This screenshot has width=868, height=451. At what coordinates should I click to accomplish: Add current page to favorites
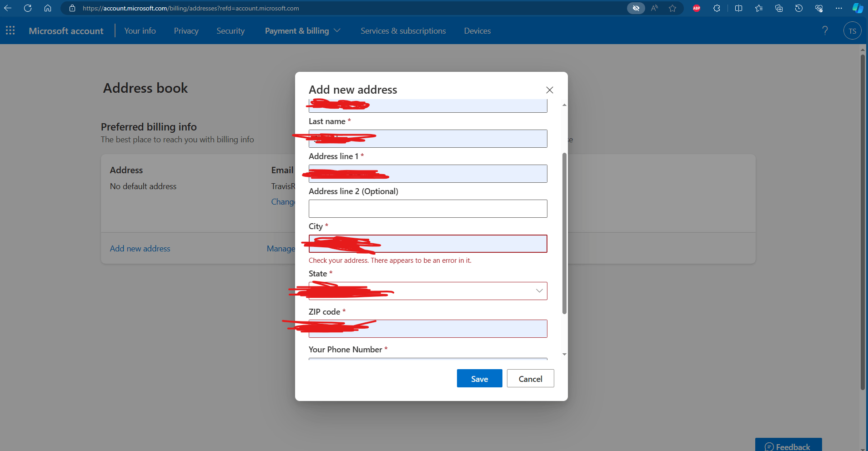click(x=672, y=8)
